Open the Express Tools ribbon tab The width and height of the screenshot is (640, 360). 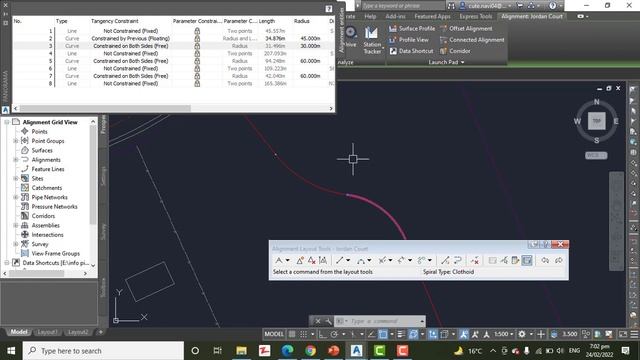476,16
